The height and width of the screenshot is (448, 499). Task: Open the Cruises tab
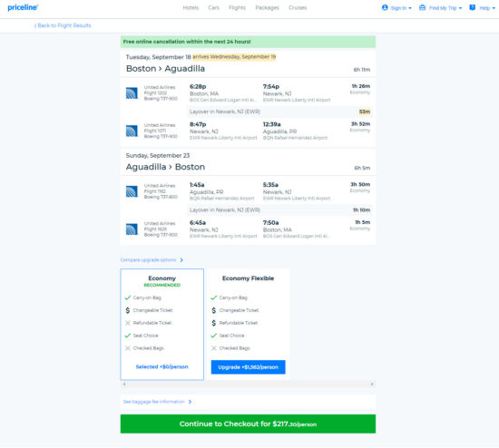298,7
